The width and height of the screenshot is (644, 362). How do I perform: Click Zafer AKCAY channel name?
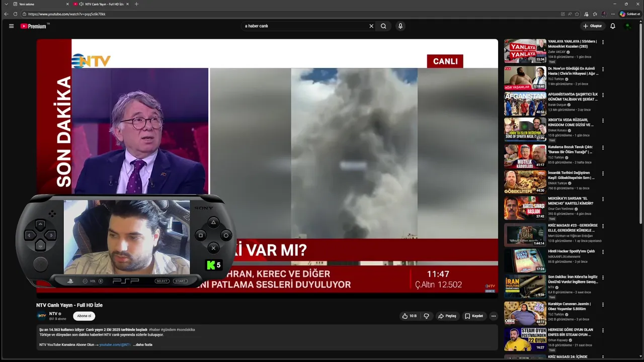[557, 52]
